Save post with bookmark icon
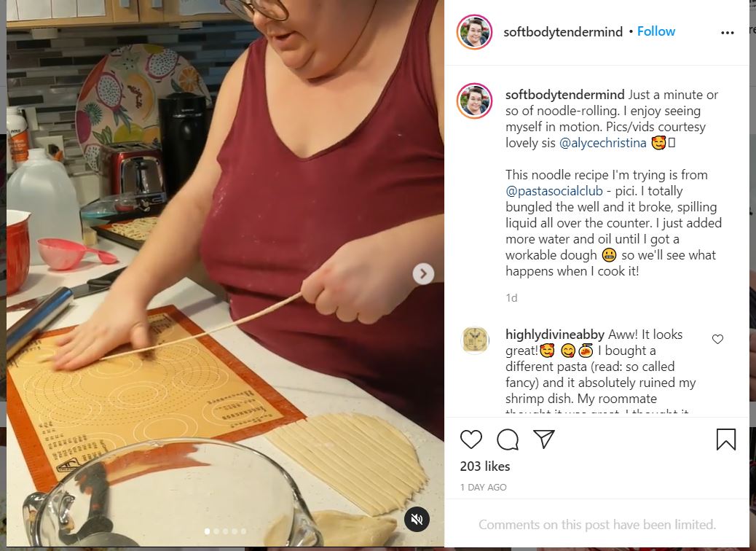 725,439
